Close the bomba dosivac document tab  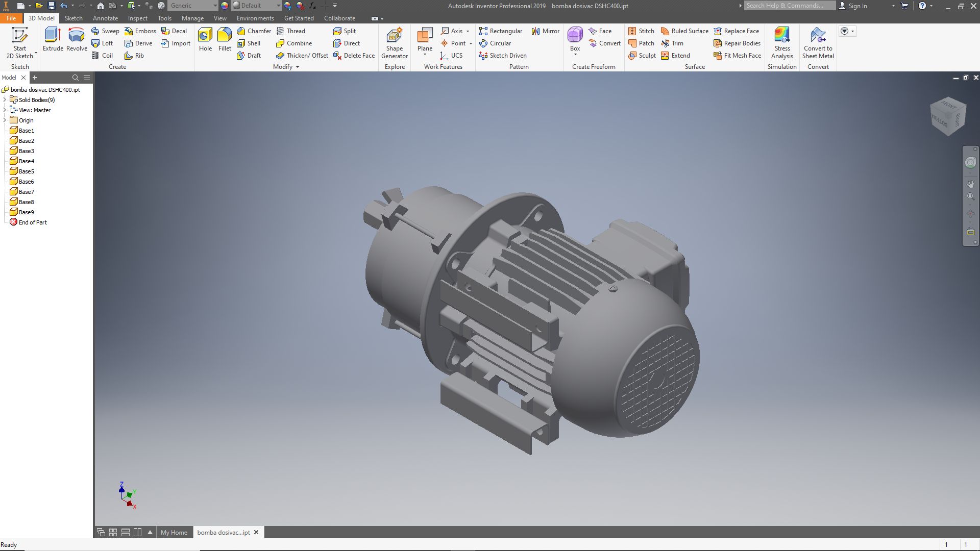(x=256, y=532)
